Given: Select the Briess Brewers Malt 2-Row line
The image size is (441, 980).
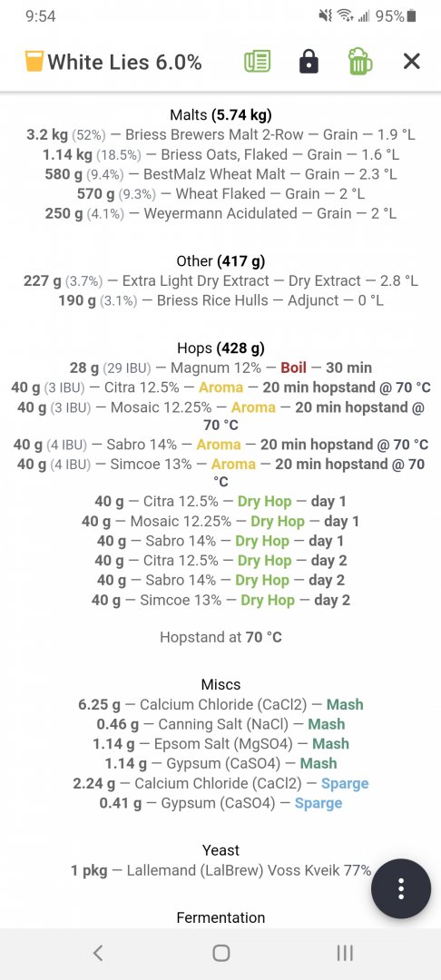Looking at the screenshot, I should tap(220, 134).
